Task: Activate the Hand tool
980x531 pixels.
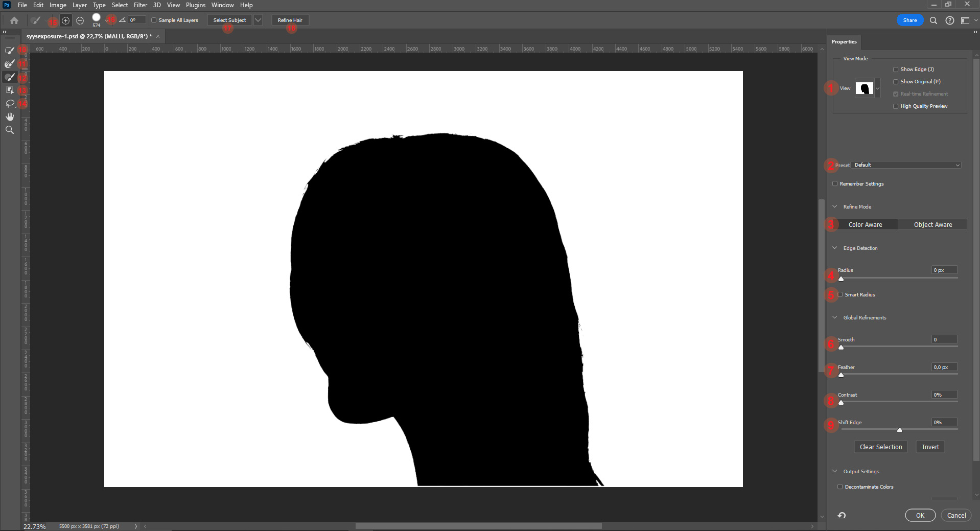Action: tap(9, 117)
